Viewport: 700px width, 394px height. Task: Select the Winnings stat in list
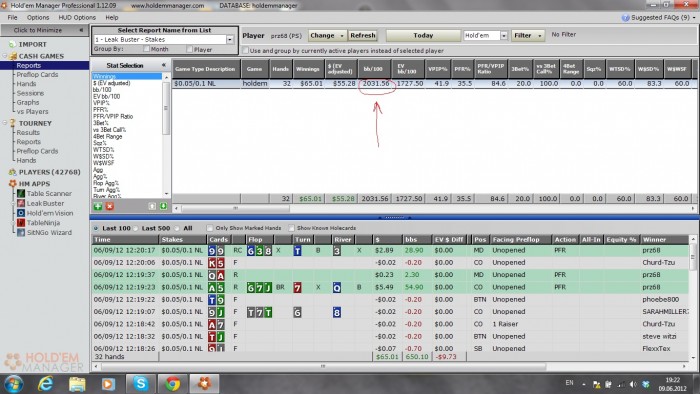[126, 76]
